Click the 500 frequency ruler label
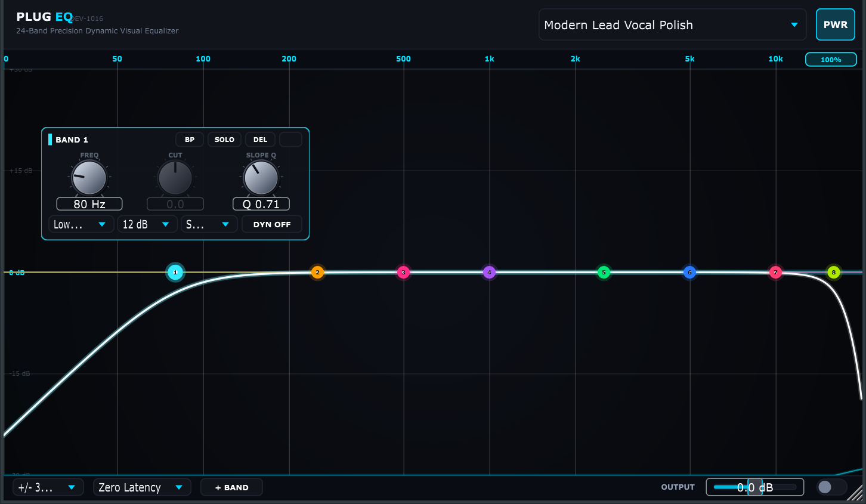The image size is (866, 504). pyautogui.click(x=403, y=58)
